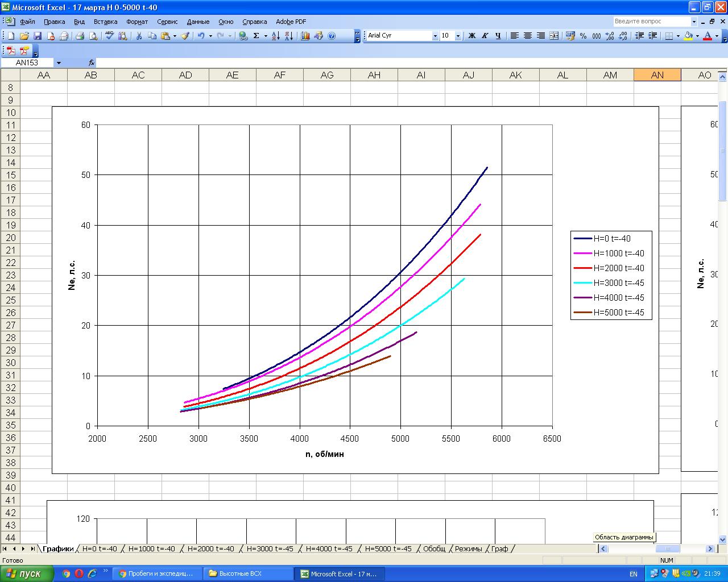Open the Обобщ sheet tab
728x582 pixels.
pos(434,549)
